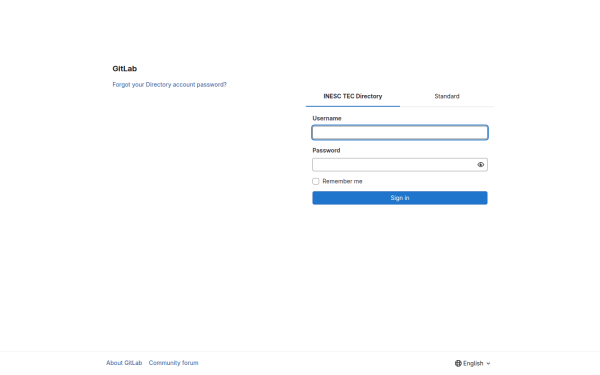Focus the Username input field
Screen dimensions: 600x375
pyautogui.click(x=400, y=133)
